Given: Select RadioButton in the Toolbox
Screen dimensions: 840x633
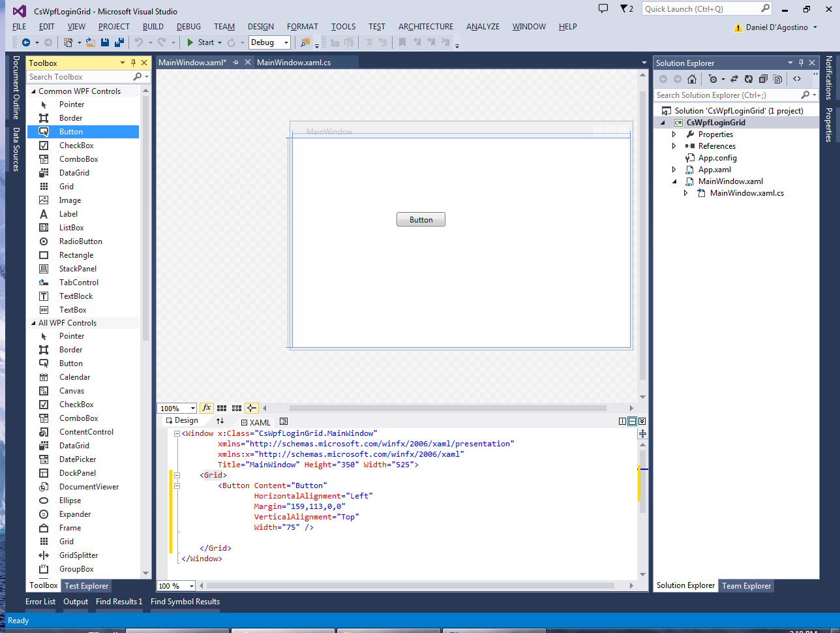Looking at the screenshot, I should [83, 241].
